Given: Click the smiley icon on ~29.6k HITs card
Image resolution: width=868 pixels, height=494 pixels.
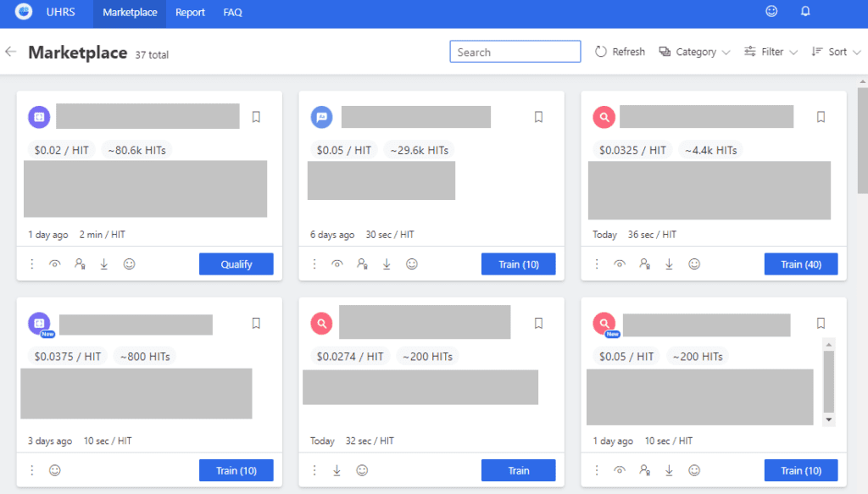Looking at the screenshot, I should click(x=411, y=264).
